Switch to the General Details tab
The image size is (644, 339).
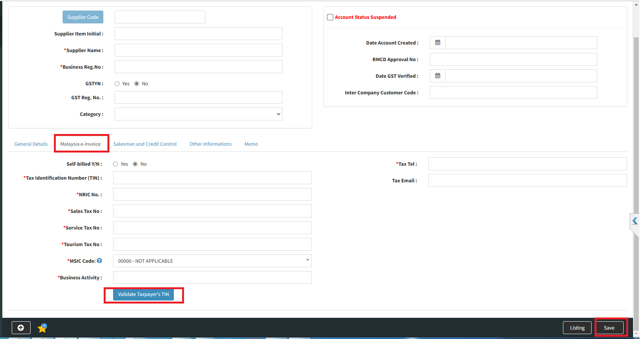pyautogui.click(x=31, y=144)
